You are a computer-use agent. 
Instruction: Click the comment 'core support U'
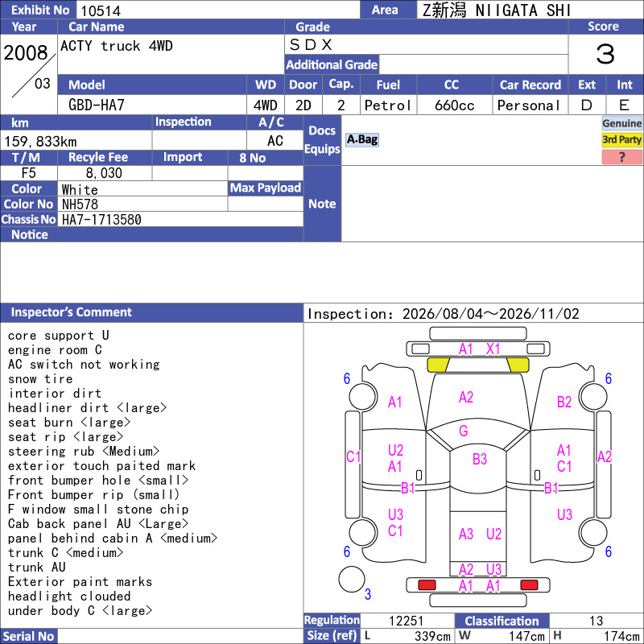tap(58, 336)
